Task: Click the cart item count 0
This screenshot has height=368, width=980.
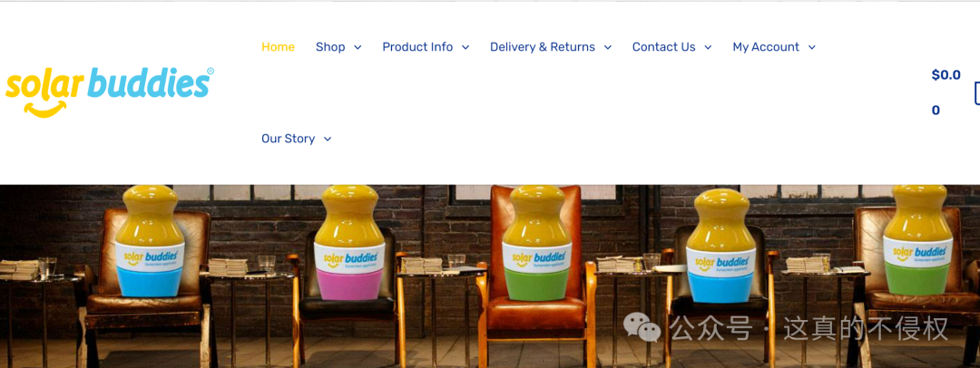Action: 936,111
